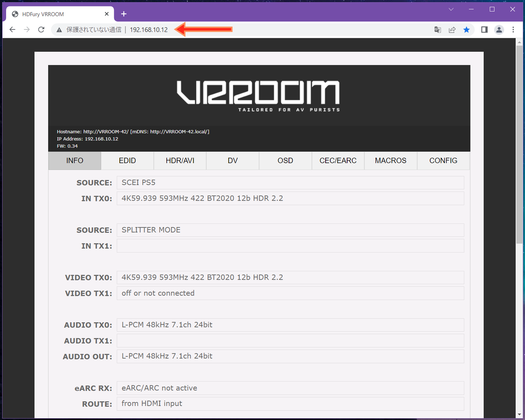Click the 'IN TX1:' label
525x420 pixels.
coord(97,246)
